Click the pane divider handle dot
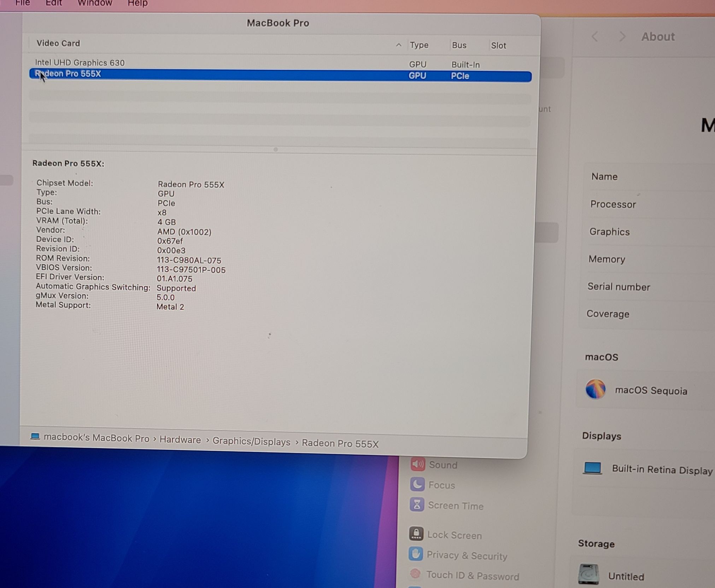Viewport: 715px width, 588px height. pos(276,150)
